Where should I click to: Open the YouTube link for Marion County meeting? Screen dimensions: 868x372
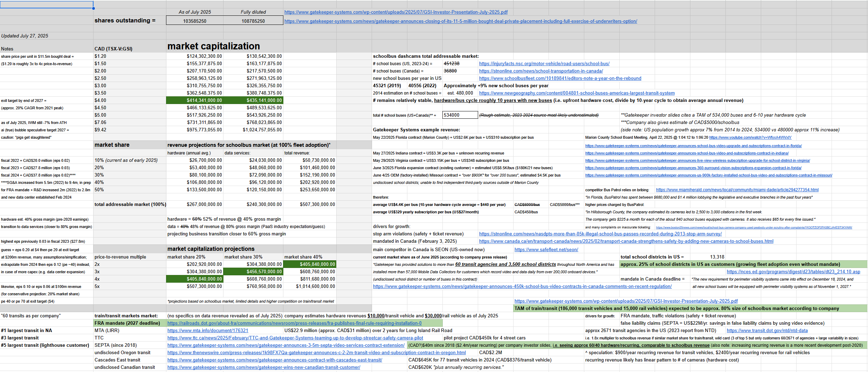[x=750, y=138]
